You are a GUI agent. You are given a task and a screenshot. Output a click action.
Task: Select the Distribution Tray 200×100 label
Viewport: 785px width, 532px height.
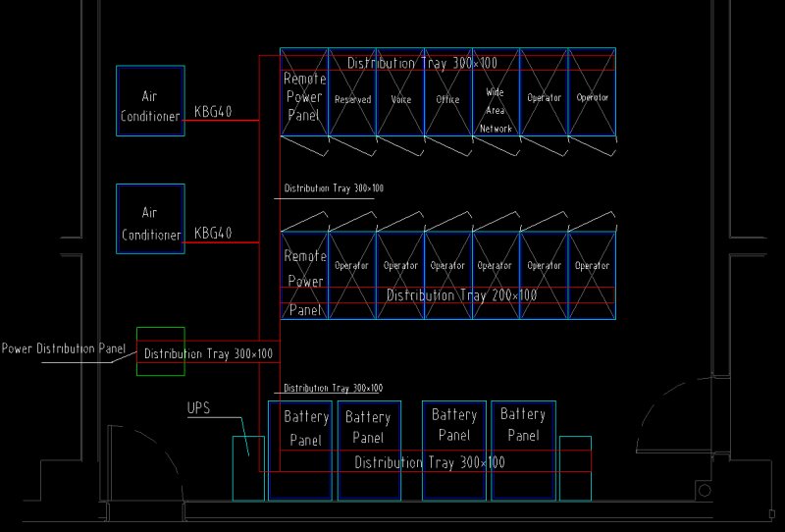click(461, 295)
